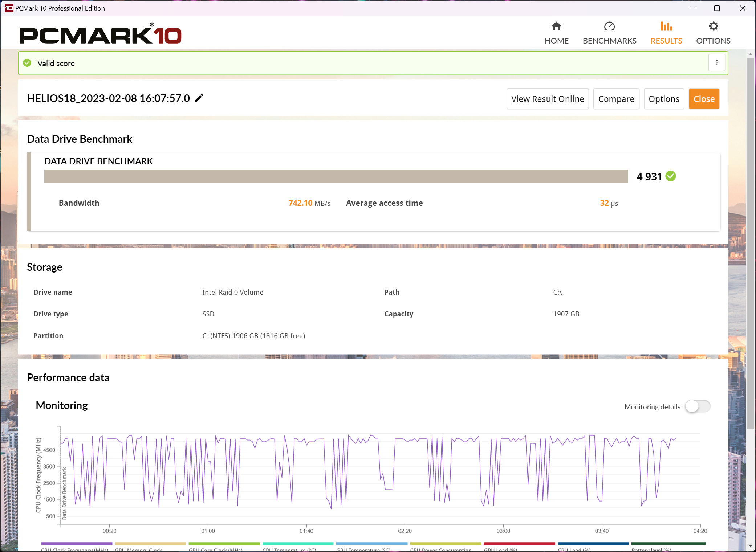The width and height of the screenshot is (756, 552).
Task: Click the Data Drive Benchmark score bar
Action: tap(336, 176)
